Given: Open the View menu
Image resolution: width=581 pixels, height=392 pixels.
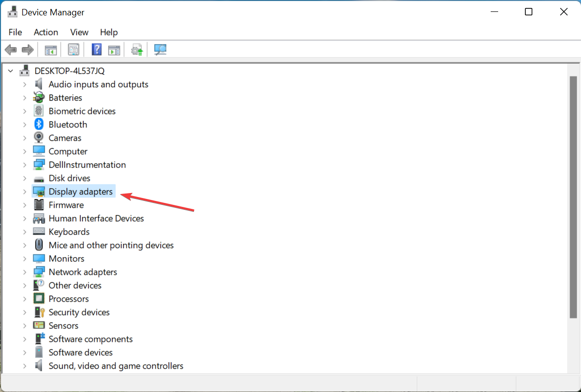Looking at the screenshot, I should (79, 32).
